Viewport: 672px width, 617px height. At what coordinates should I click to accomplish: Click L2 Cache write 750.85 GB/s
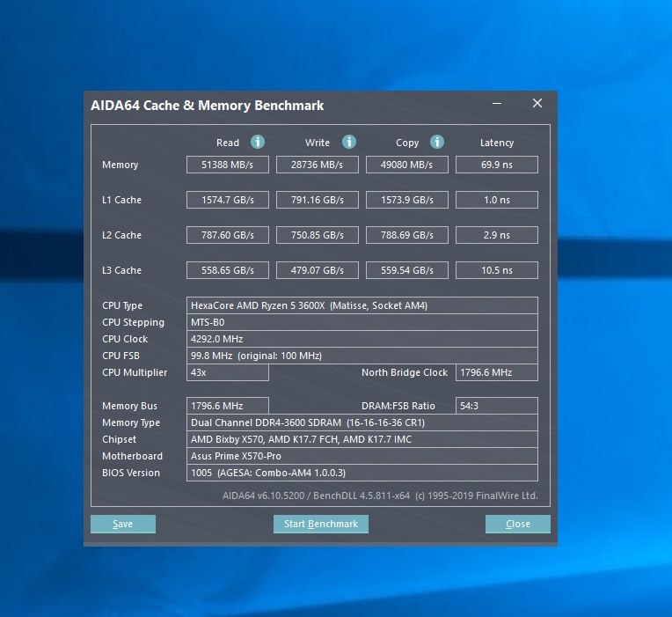(x=318, y=235)
